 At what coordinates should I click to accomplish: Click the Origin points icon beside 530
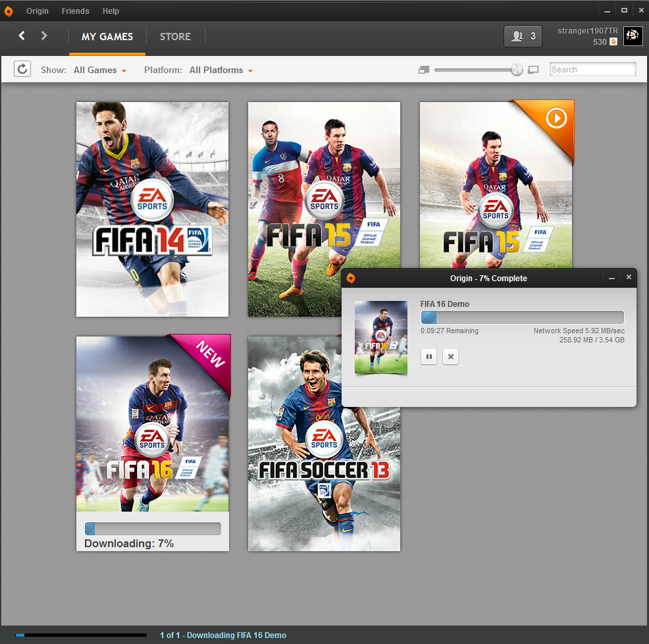pos(613,42)
